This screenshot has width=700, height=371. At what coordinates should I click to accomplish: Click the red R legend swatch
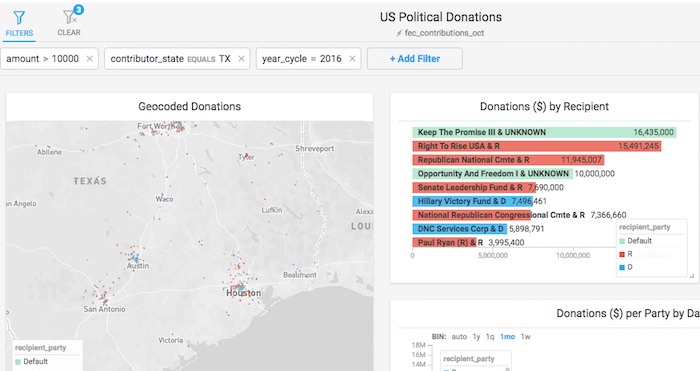[622, 254]
